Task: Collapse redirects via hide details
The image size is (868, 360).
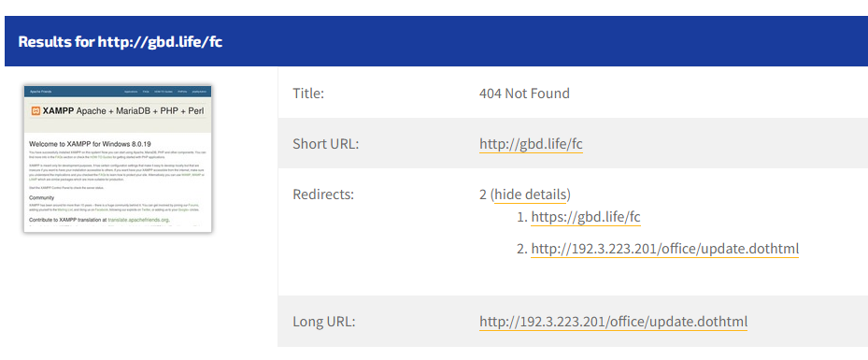Action: (531, 194)
